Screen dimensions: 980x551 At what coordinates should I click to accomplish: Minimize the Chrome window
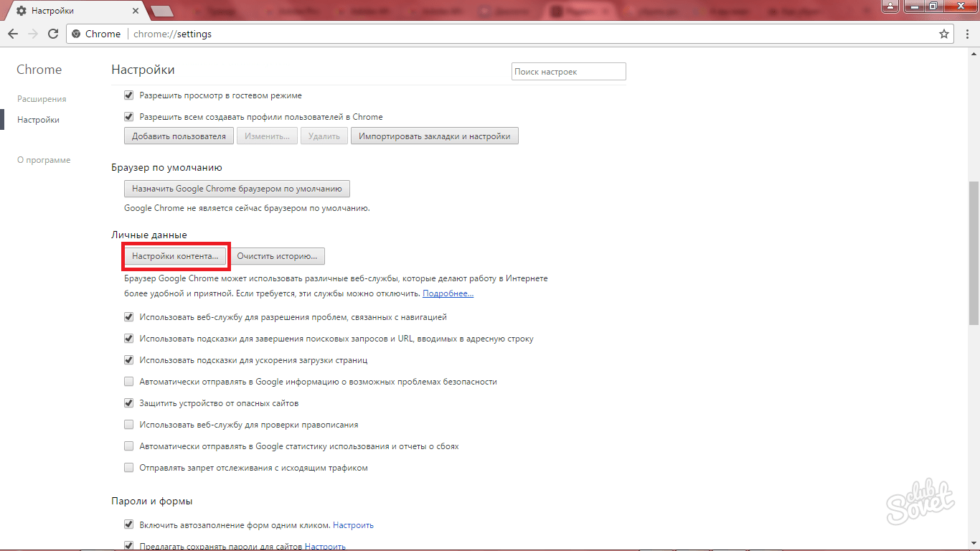click(913, 6)
